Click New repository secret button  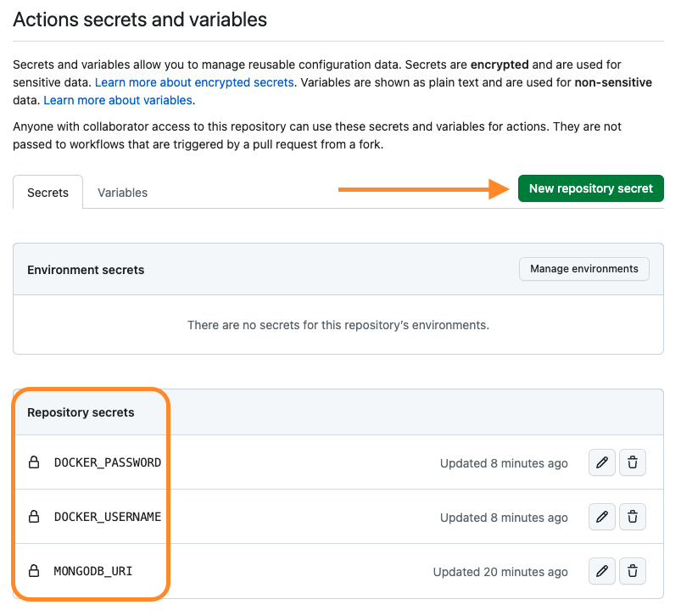tap(590, 188)
